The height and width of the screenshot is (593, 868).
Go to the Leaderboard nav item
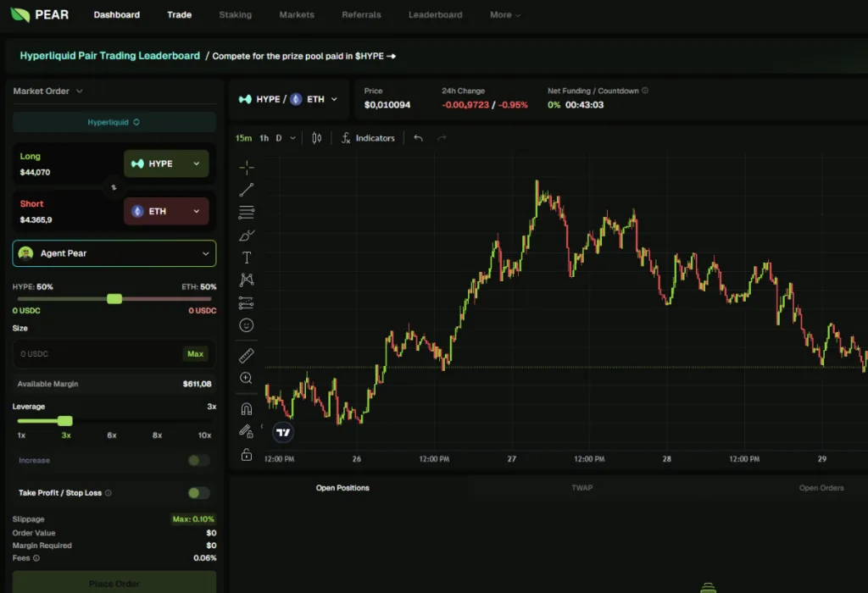[x=435, y=14]
